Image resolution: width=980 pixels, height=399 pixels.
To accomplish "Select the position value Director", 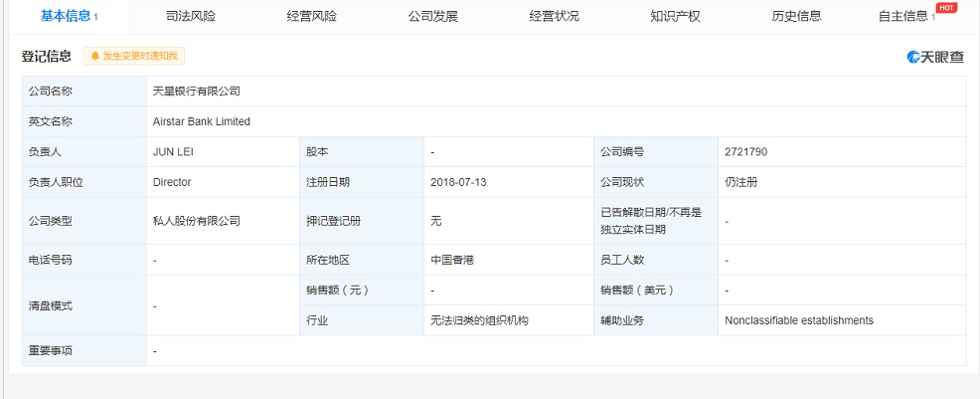I will [172, 183].
